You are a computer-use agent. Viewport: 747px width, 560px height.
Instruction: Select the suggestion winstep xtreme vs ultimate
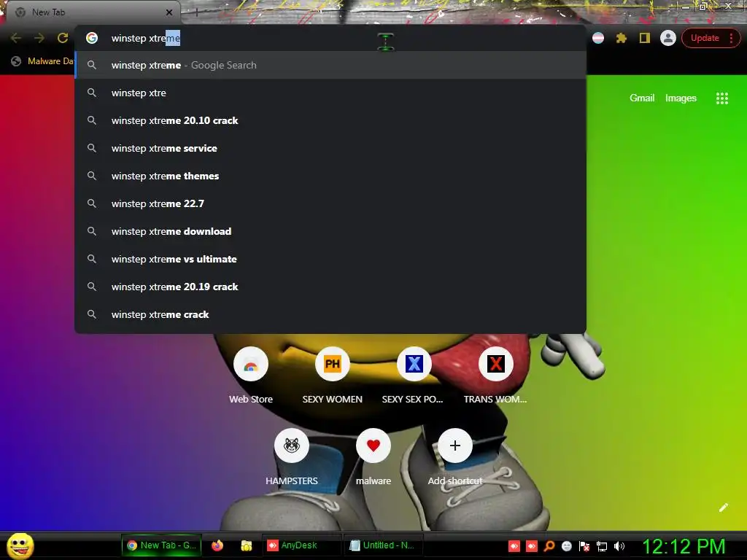point(330,259)
